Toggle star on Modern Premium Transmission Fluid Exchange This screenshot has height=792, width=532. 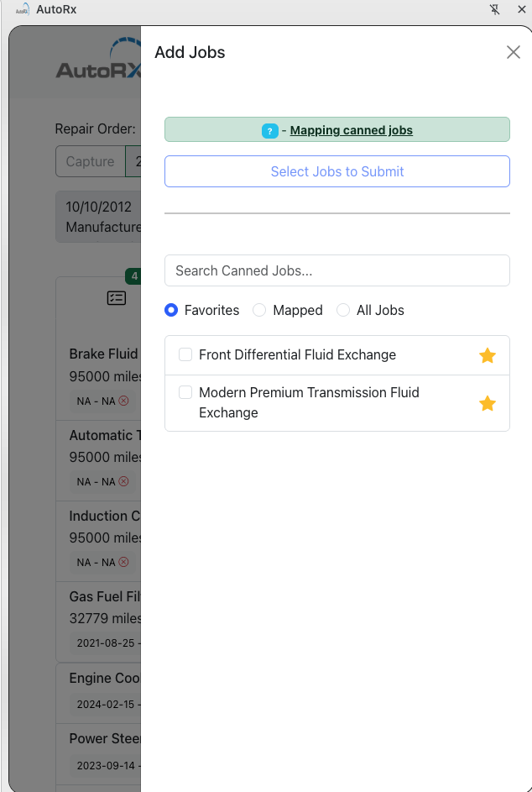tap(487, 404)
